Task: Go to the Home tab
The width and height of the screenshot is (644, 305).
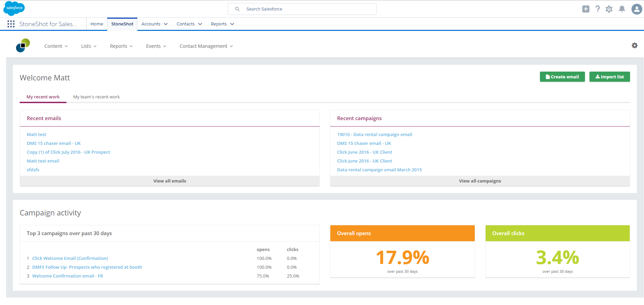Action: 97,24
